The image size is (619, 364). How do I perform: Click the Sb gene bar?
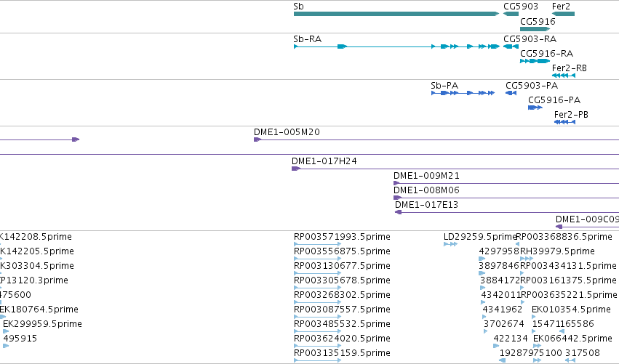pos(396,14)
